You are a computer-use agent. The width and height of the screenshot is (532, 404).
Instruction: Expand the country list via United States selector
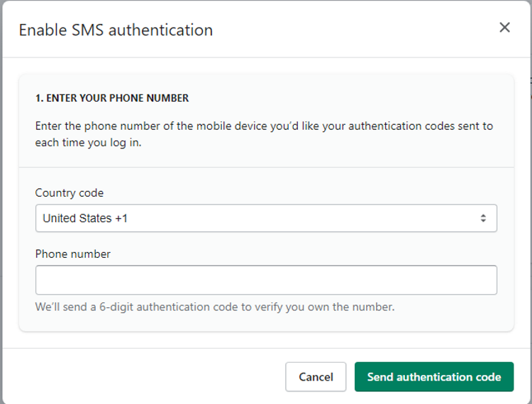coord(266,219)
